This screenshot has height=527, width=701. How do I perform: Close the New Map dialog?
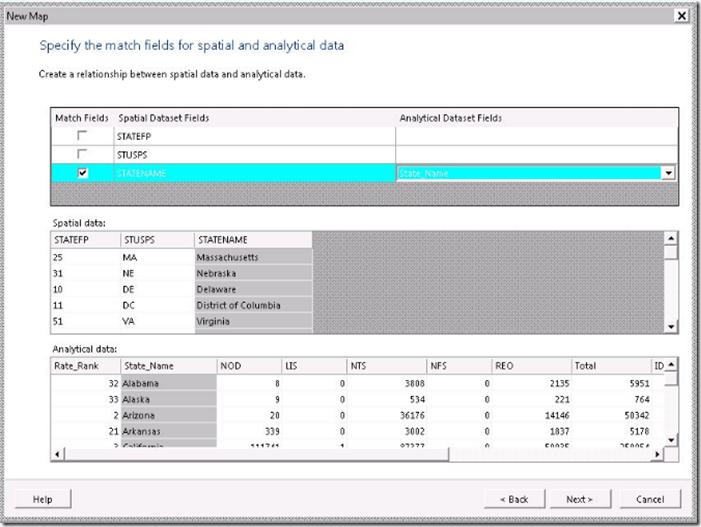click(681, 16)
